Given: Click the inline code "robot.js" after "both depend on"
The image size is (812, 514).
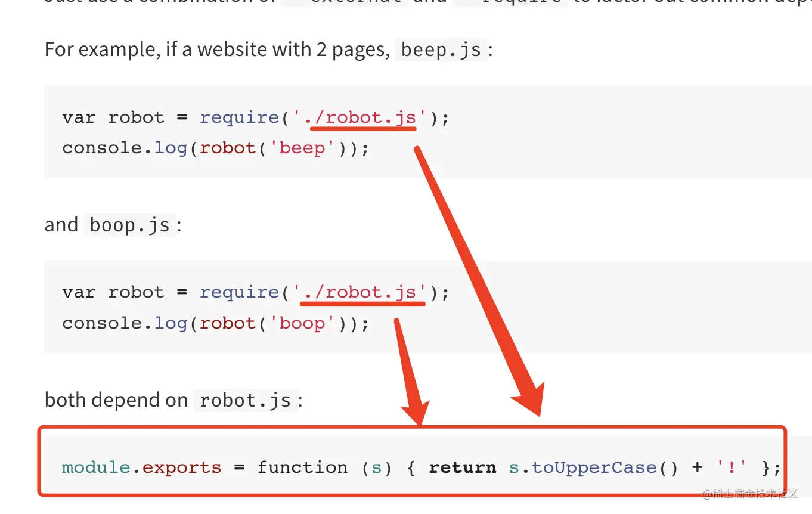Looking at the screenshot, I should (x=246, y=400).
